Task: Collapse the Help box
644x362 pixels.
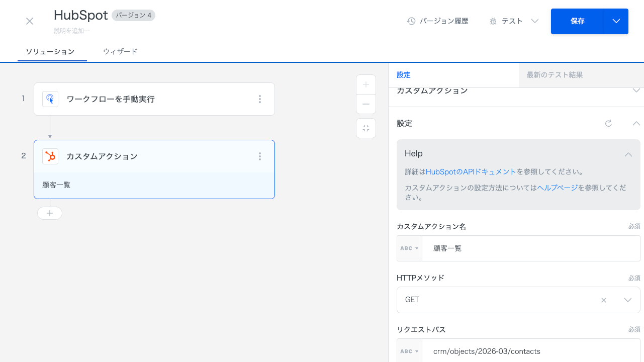Action: point(628,154)
